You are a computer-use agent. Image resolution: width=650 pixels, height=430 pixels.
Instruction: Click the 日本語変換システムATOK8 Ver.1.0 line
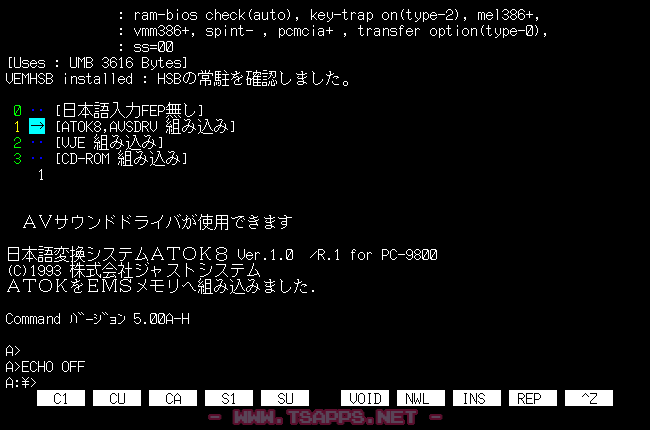[222, 254]
